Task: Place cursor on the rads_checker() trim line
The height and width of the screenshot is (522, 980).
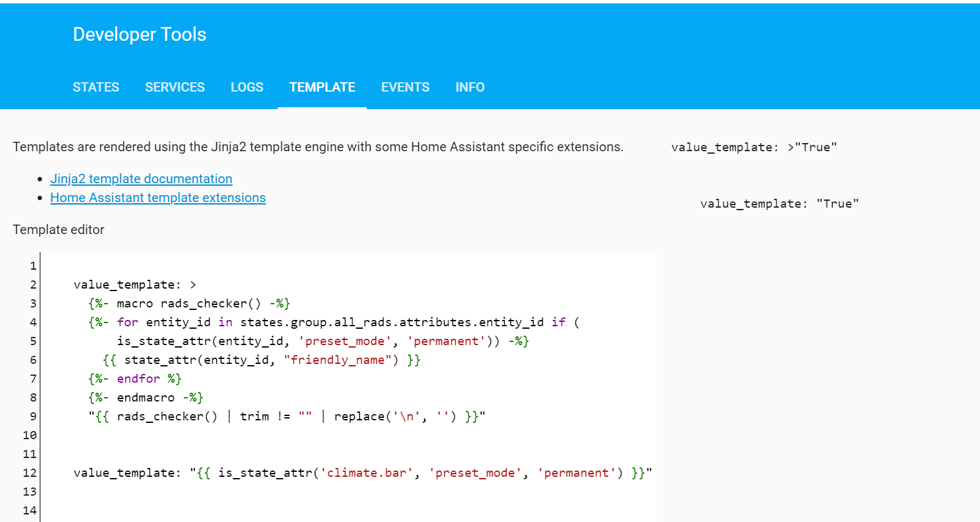Action: click(287, 417)
